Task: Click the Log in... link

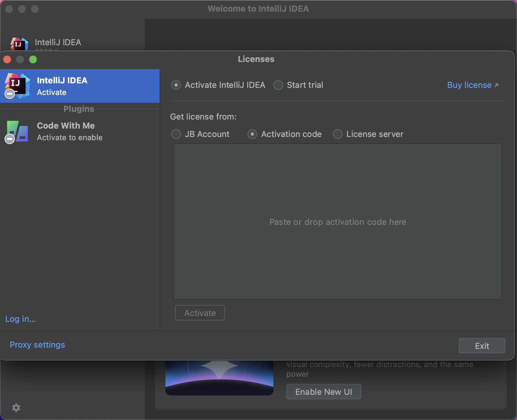Action: coord(20,319)
